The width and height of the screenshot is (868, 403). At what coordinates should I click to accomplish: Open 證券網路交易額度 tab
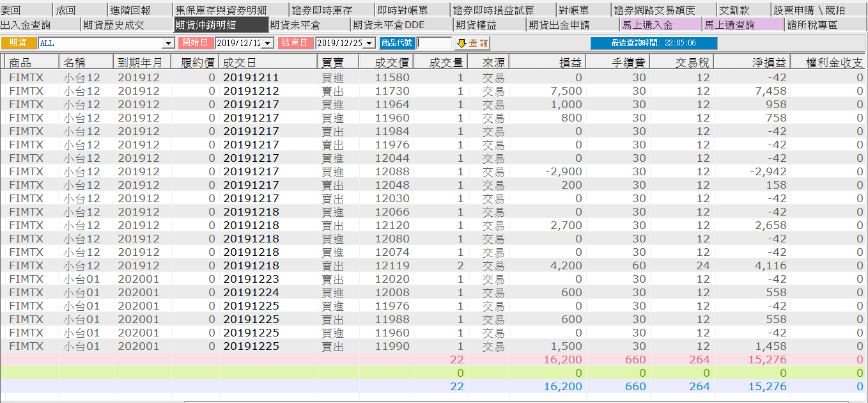click(663, 10)
